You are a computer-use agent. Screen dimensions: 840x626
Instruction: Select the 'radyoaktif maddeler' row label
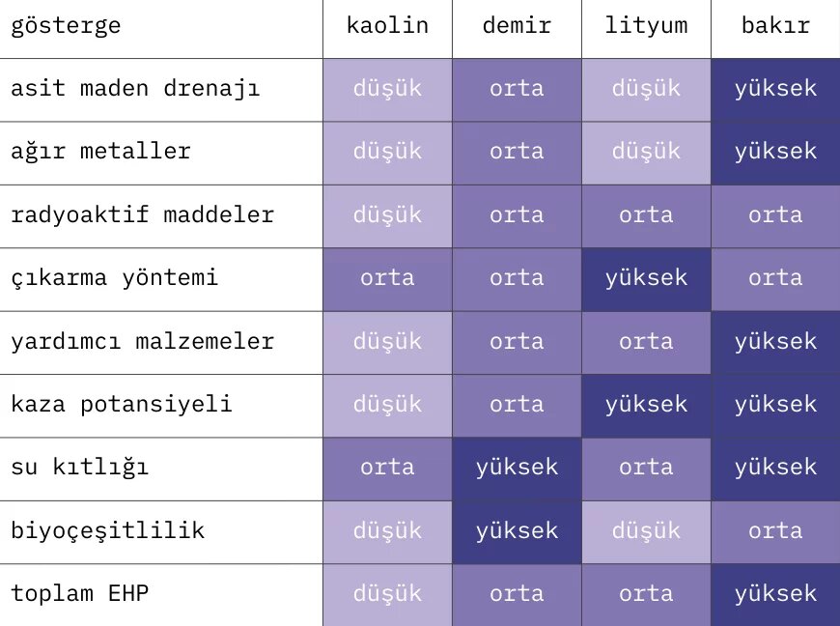coord(142,214)
